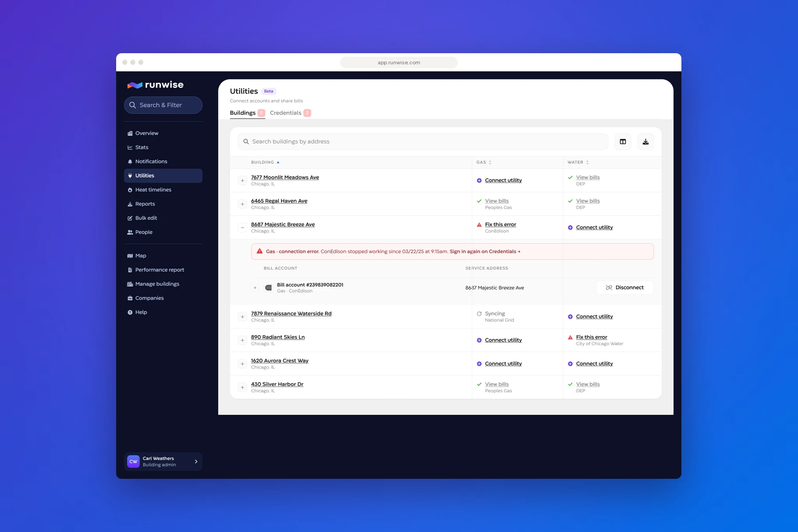Click the Bulk edit pencil icon
Viewport: 798px width, 532px height.
click(130, 218)
